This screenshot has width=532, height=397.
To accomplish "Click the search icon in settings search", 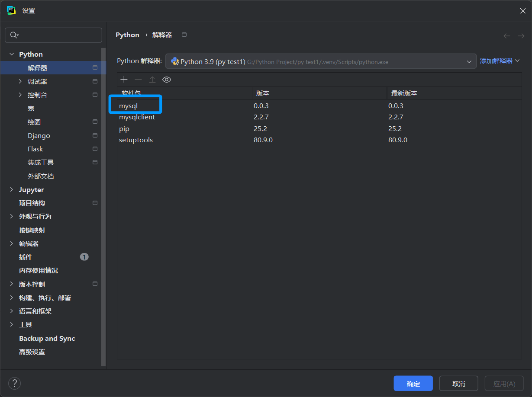I will click(14, 35).
